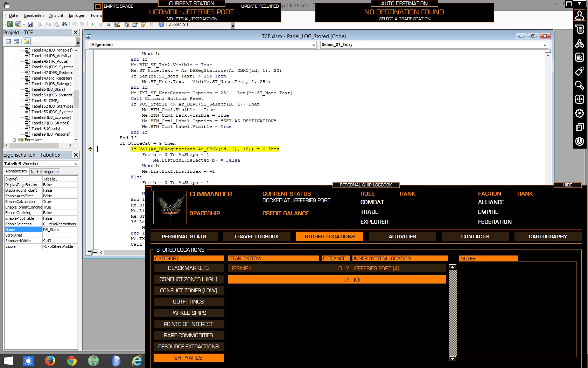Image resolution: width=588 pixels, height=368 pixels.
Task: Click the power icon in TCE sidebar
Action: pyautogui.click(x=580, y=141)
